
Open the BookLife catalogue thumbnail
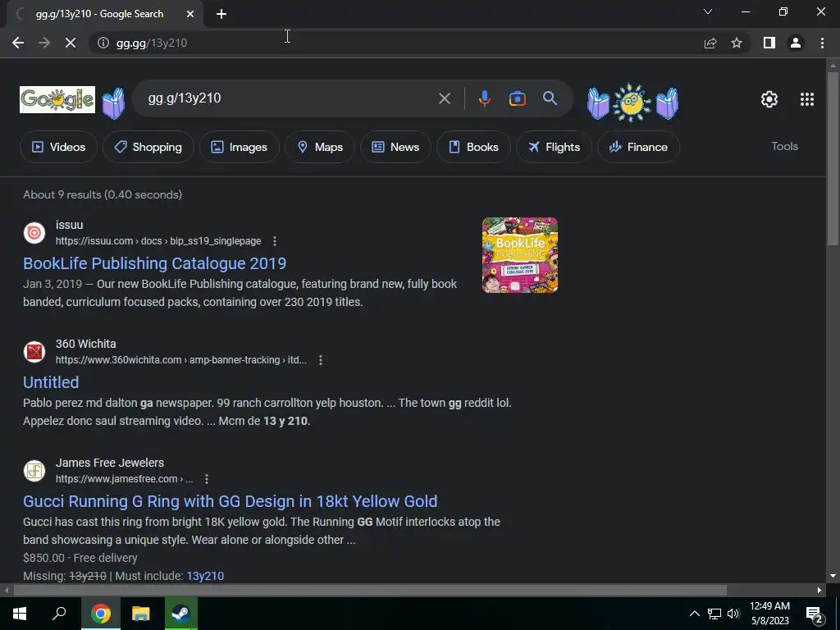(x=519, y=255)
